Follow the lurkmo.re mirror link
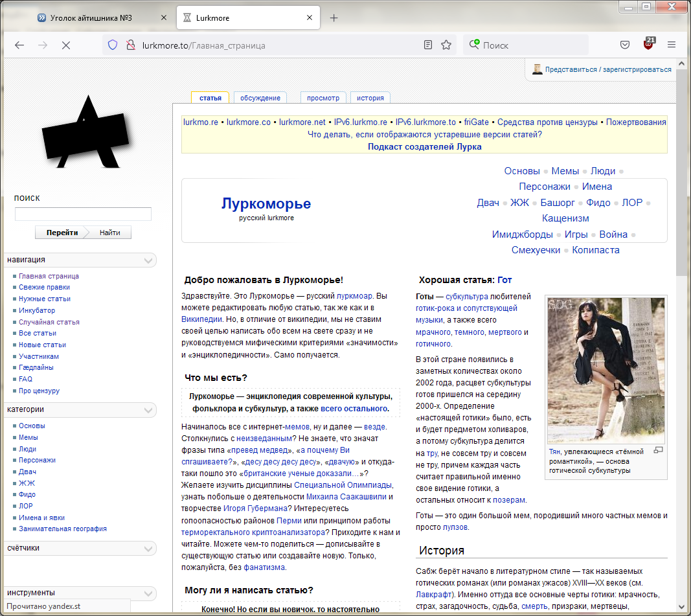The image size is (691, 616). tap(201, 122)
